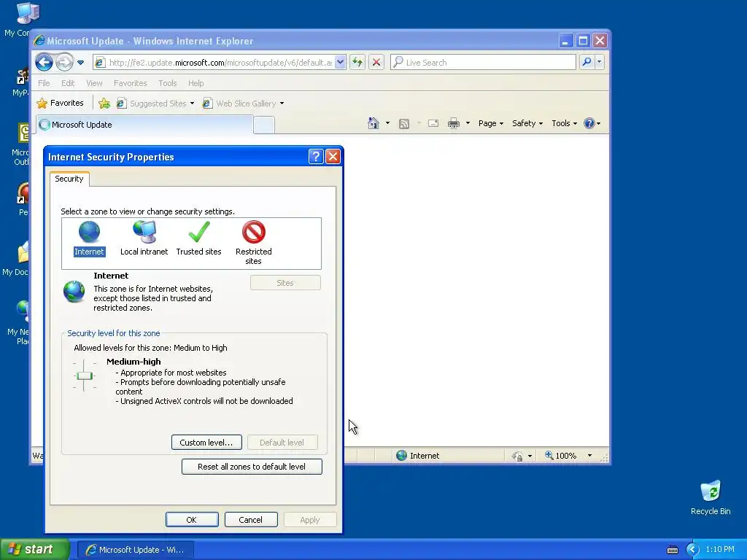Click the Stop loading X icon
Image resolution: width=747 pixels, height=560 pixels.
coord(376,63)
